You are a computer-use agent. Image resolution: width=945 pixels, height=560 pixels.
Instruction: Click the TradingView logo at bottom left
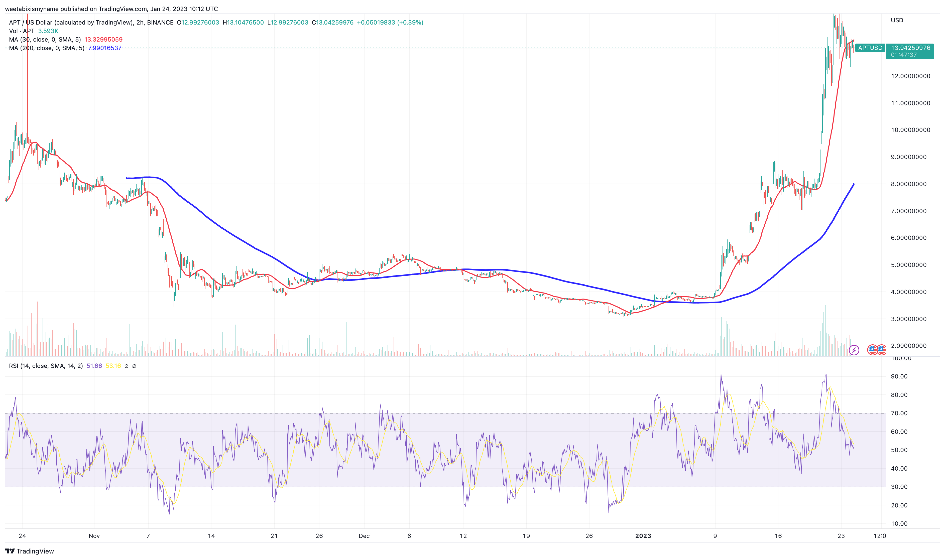coord(10,551)
